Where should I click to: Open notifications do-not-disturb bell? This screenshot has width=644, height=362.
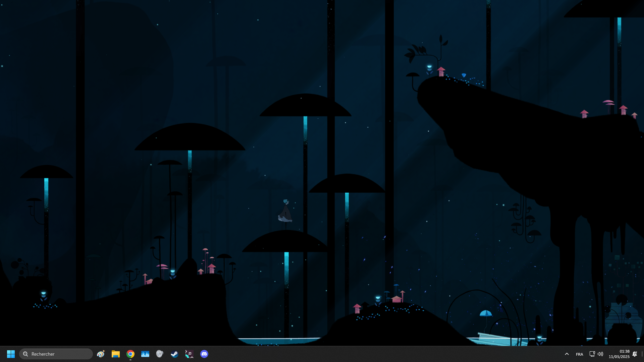tap(635, 354)
